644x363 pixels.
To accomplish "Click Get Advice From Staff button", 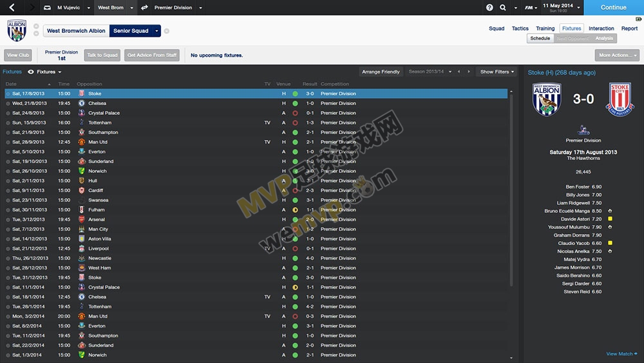I will [x=152, y=55].
